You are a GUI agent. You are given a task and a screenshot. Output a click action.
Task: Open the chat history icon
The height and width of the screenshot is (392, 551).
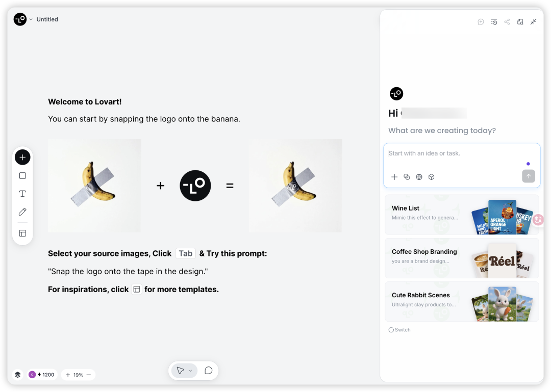pyautogui.click(x=494, y=22)
